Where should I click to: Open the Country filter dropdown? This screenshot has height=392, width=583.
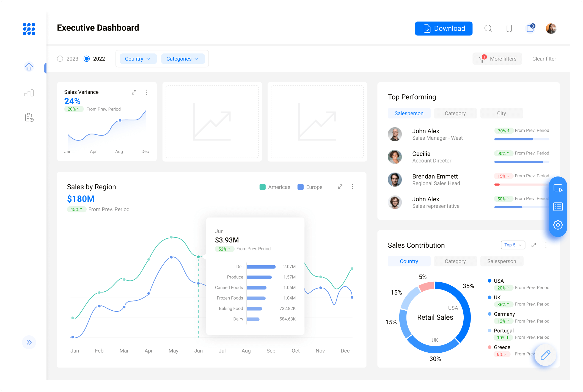[138, 59]
